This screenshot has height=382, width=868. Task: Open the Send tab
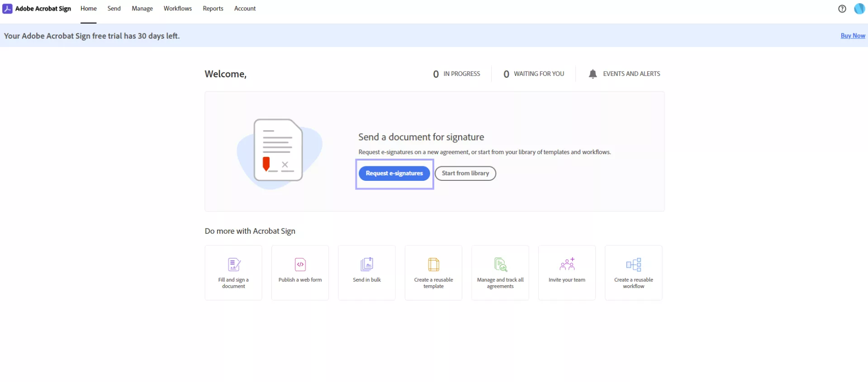pyautogui.click(x=114, y=9)
